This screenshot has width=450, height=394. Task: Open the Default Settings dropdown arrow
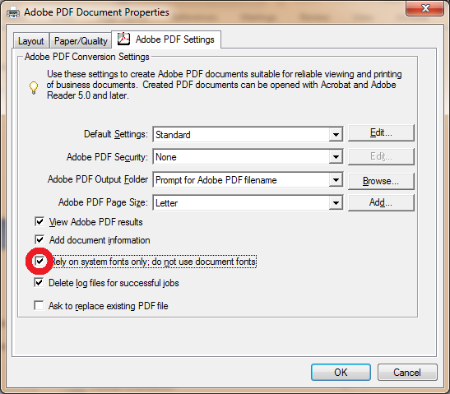(336, 135)
